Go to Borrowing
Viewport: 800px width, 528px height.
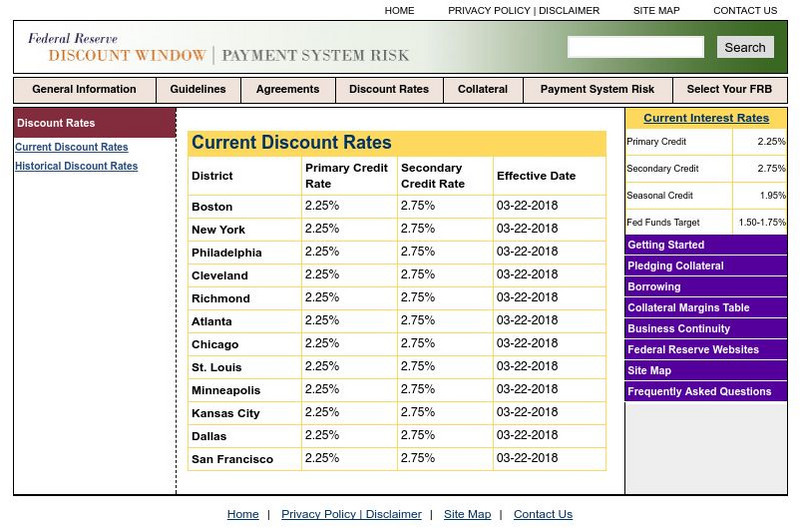click(706, 287)
